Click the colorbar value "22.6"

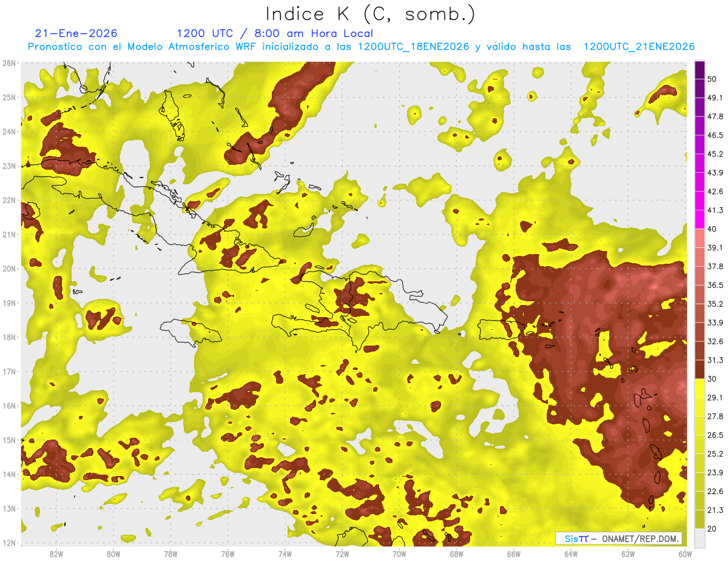(x=715, y=492)
